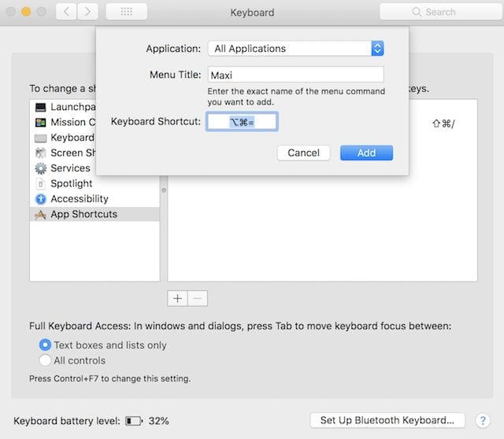This screenshot has height=439, width=504.
Task: Open Set Up Bluetooth Keyboard
Action: 387,420
